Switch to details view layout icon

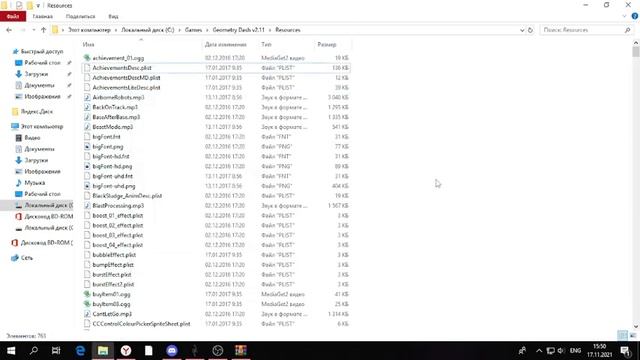tap(622, 335)
